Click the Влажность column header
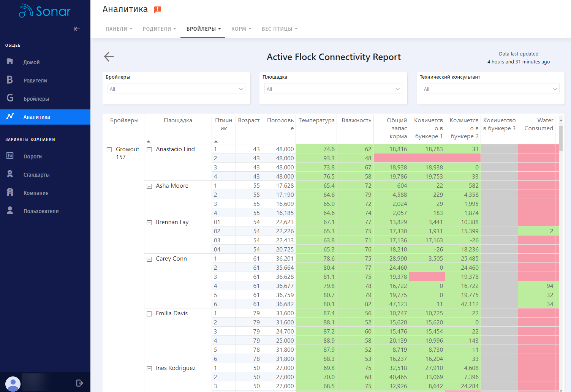 pos(356,120)
